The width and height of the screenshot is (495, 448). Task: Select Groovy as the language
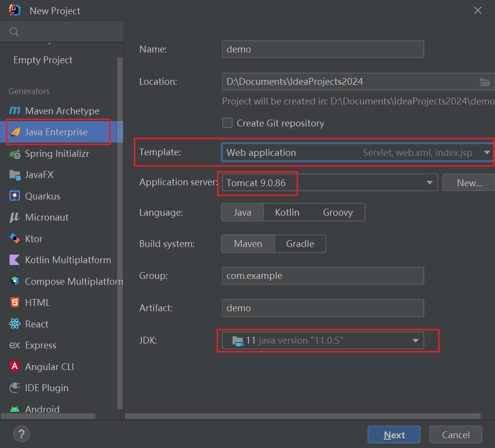coord(338,212)
